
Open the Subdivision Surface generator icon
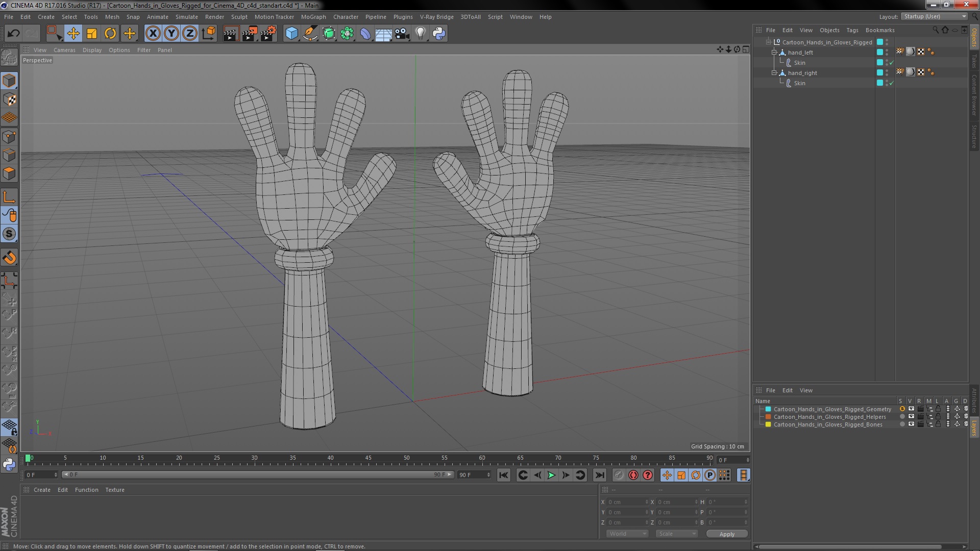(x=329, y=34)
